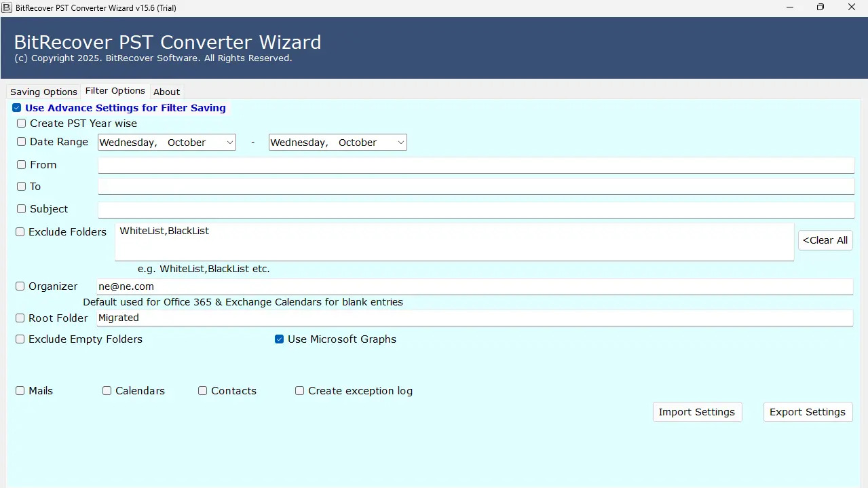Enable the From filter checkbox
Viewport: 868px width, 488px height.
click(21, 164)
